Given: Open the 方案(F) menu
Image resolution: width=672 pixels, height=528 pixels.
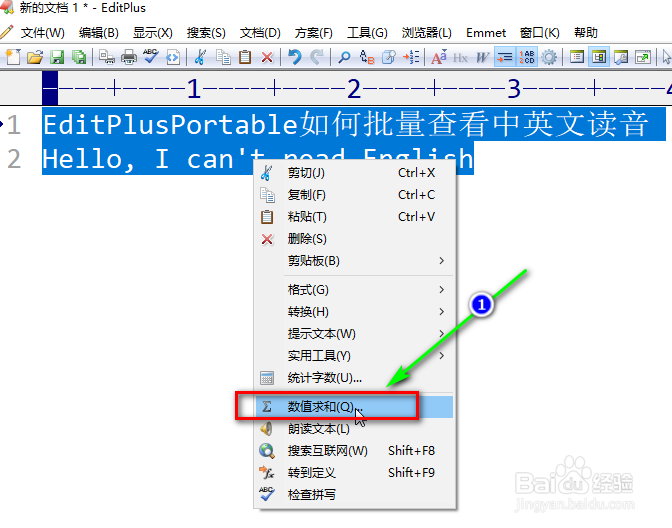Looking at the screenshot, I should [x=314, y=33].
